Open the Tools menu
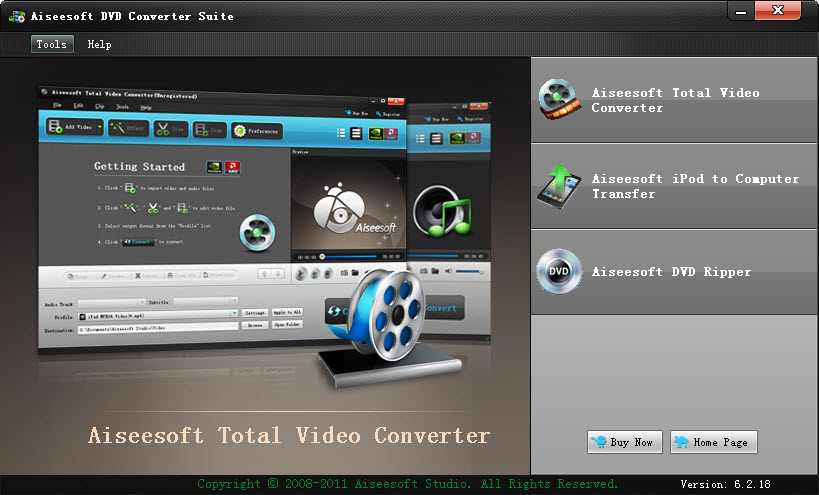The height and width of the screenshot is (495, 819). click(52, 44)
